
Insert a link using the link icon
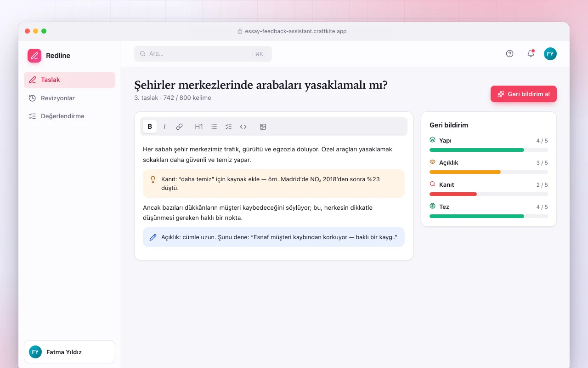tap(179, 126)
